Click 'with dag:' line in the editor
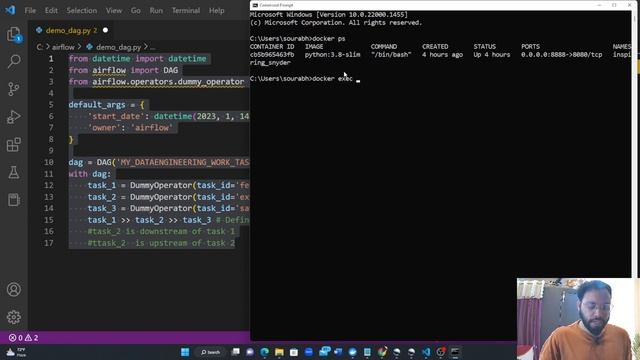Screen dimensions: 640x360 (90, 174)
